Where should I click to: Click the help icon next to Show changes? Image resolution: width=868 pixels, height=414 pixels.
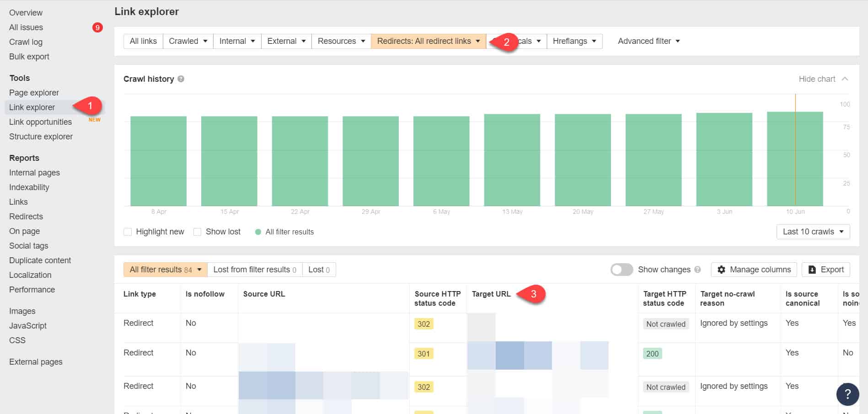click(698, 270)
